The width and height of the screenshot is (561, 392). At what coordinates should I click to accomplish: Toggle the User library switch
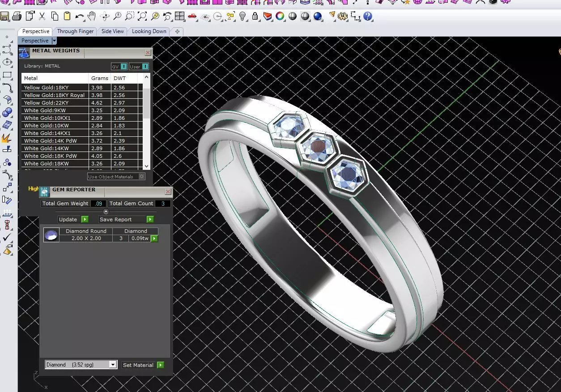139,67
